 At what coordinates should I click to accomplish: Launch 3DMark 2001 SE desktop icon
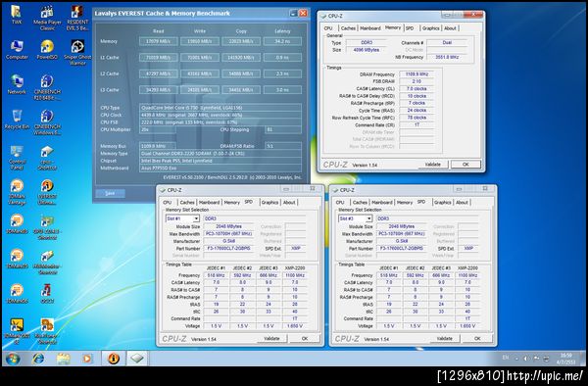coord(17,330)
